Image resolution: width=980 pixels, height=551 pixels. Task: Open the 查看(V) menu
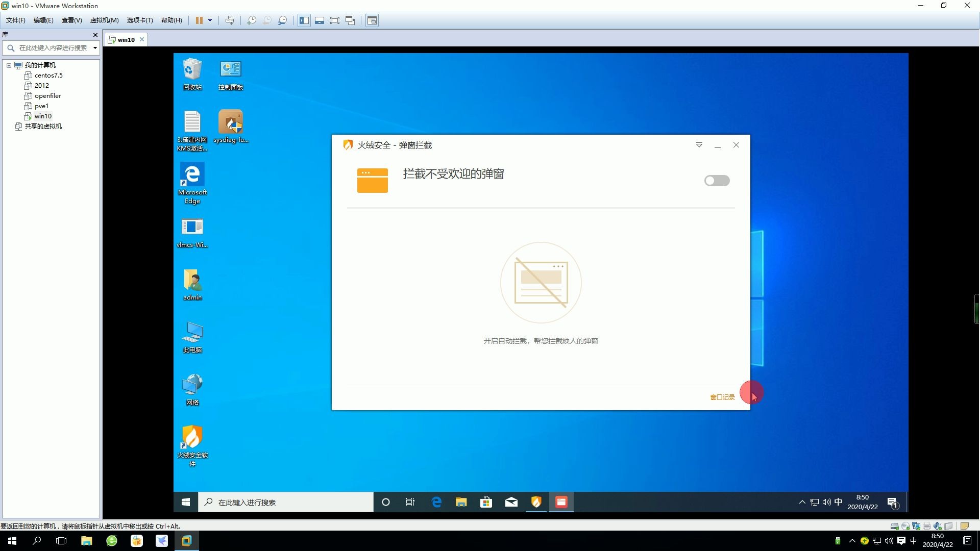71,20
